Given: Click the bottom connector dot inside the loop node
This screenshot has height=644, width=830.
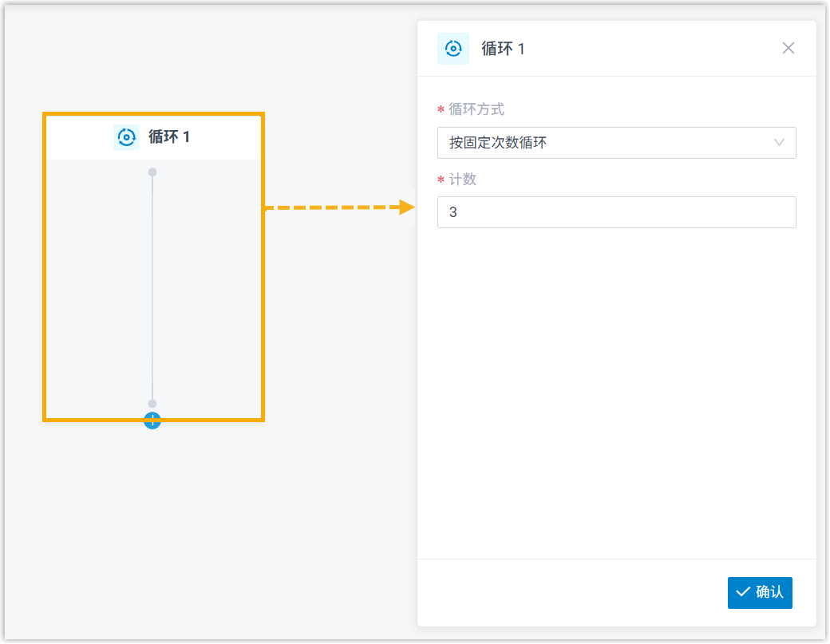Looking at the screenshot, I should (152, 404).
